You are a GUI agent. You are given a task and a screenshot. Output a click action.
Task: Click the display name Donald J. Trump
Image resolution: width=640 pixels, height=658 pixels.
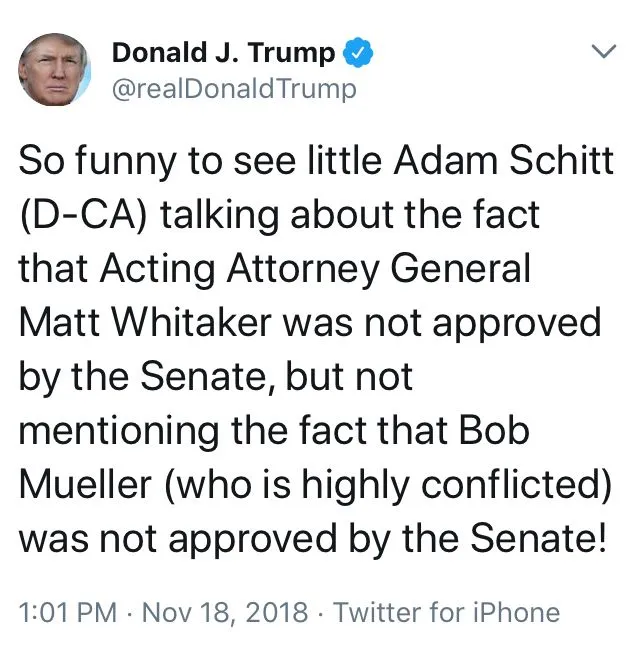[x=223, y=51]
